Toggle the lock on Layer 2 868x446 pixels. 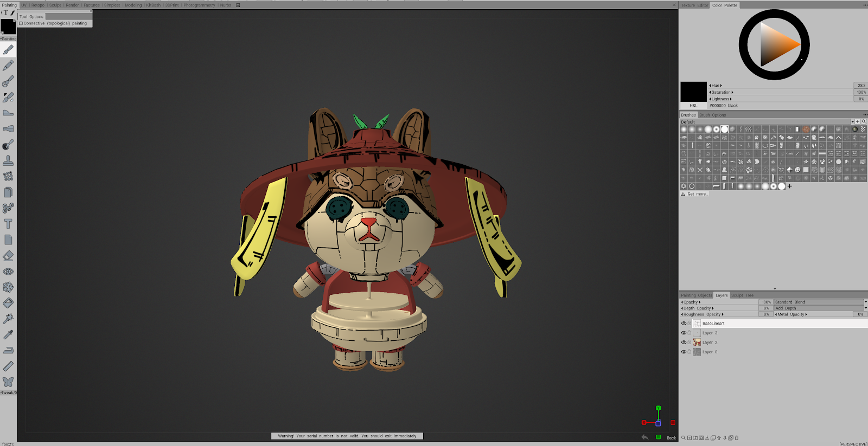point(690,342)
